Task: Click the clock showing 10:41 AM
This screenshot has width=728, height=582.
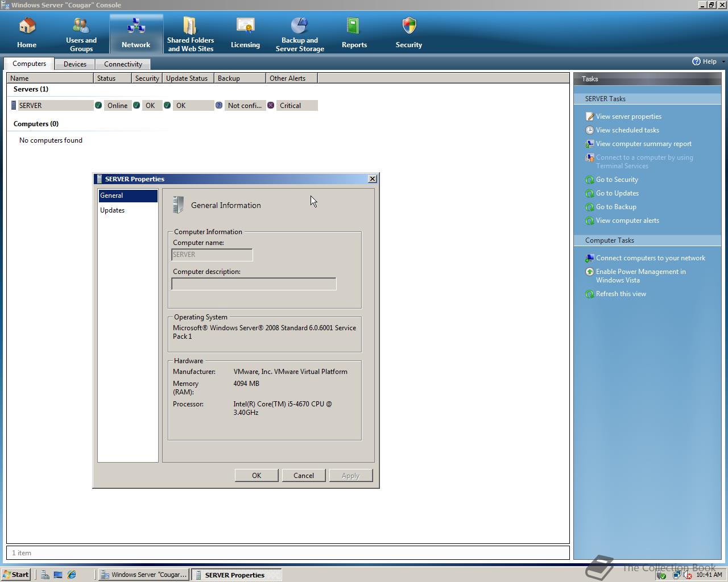Action: (709, 575)
